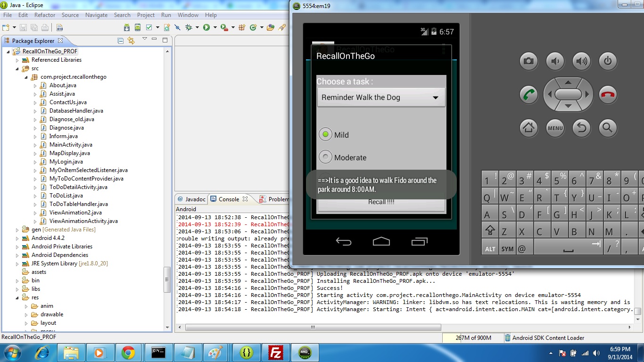This screenshot has height=362, width=644.
Task: Click the emulator volume down button
Action: coord(555,61)
